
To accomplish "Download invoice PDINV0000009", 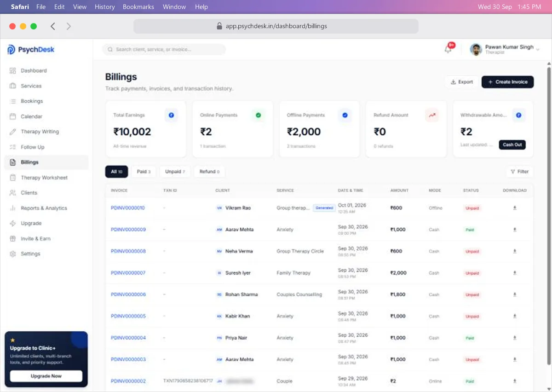I will [x=515, y=230].
